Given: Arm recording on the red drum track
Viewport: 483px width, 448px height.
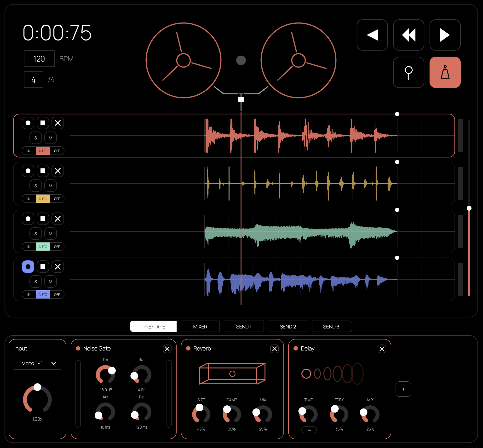Looking at the screenshot, I should [28, 123].
